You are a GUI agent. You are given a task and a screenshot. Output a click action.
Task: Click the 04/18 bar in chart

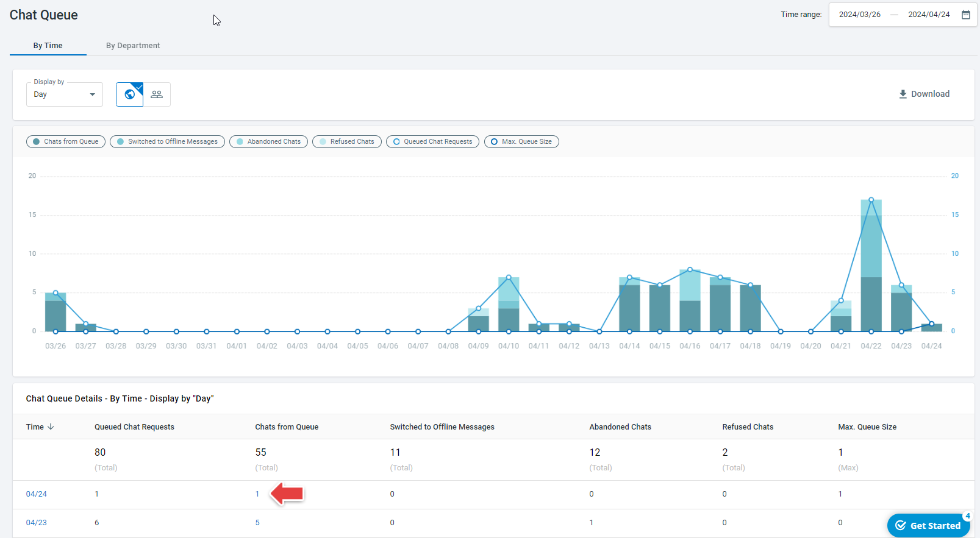[x=750, y=308]
